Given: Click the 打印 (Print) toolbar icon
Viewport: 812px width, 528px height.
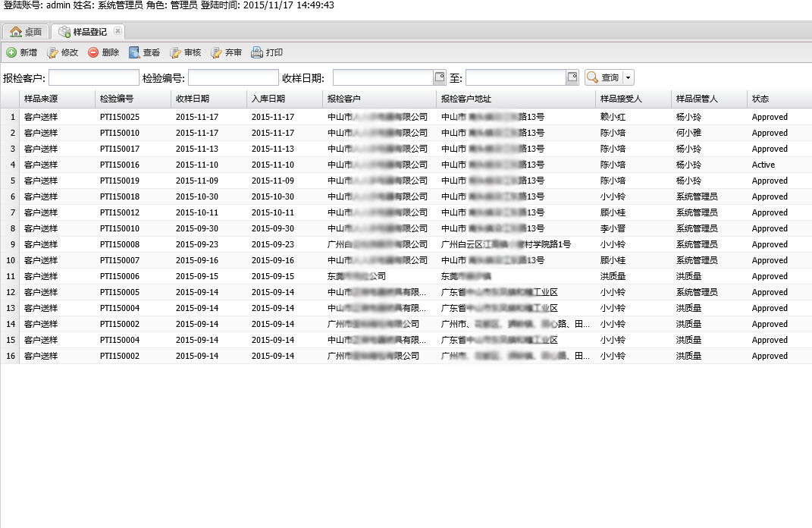Looking at the screenshot, I should click(x=258, y=53).
